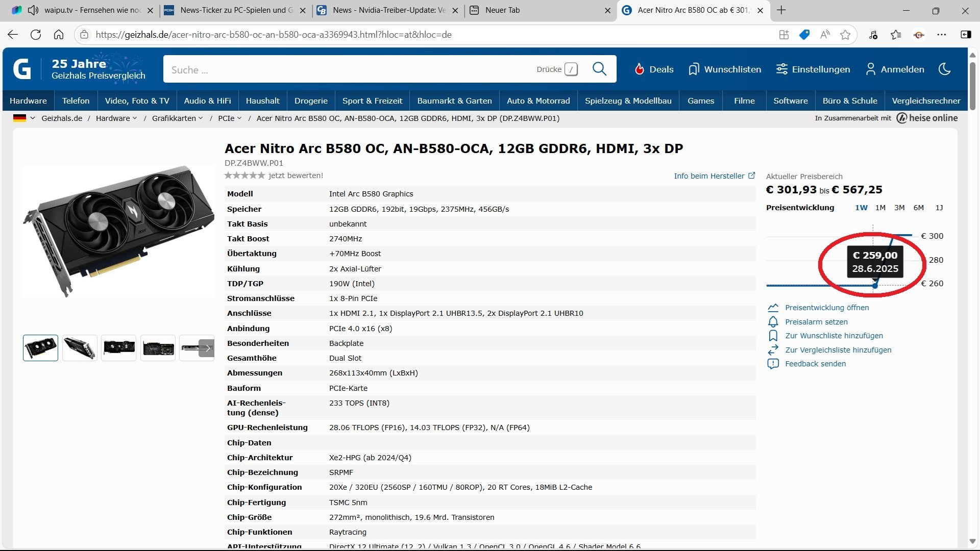Open the Info beim Hersteller link
Viewport: 980px width, 551px height.
714,176
